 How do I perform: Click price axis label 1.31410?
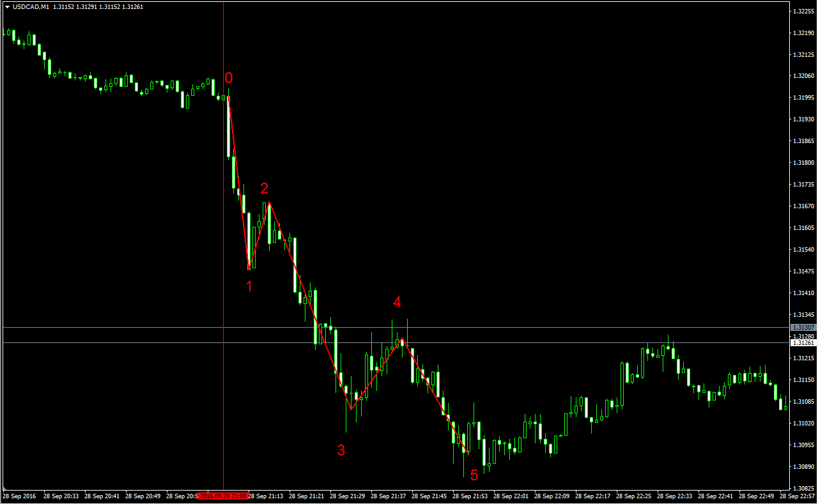pyautogui.click(x=803, y=293)
